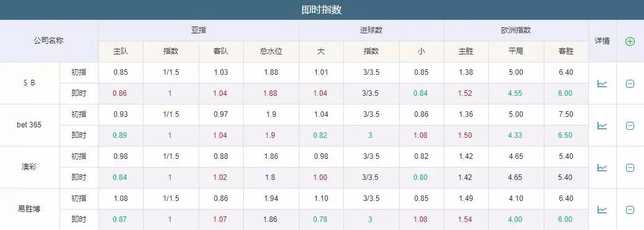Screen dimensions: 644x230
Task: Collapse the S B row with minus icon
Action: (630, 84)
